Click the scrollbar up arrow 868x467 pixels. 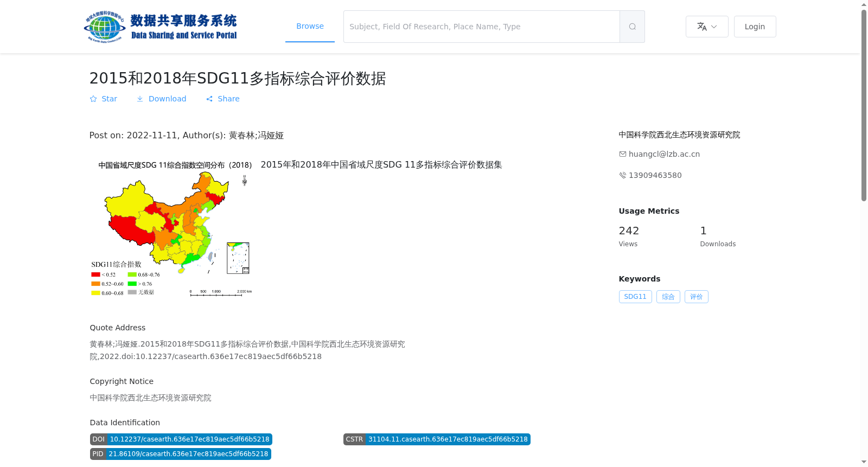pos(864,4)
